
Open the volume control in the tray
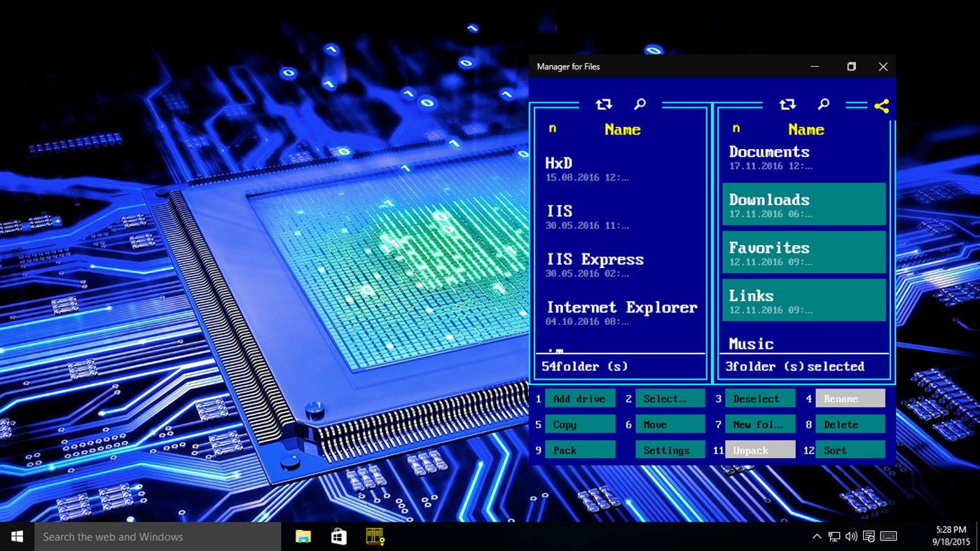click(x=851, y=537)
